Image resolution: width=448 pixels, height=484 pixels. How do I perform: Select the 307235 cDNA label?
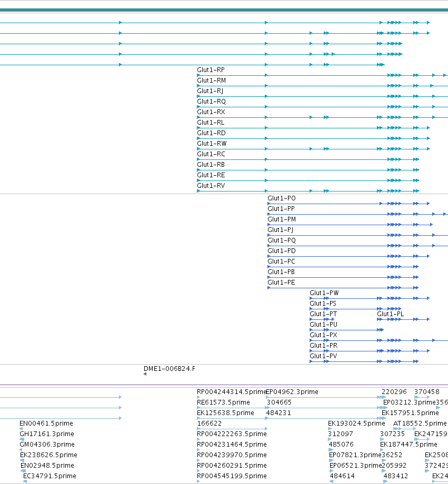[392, 433]
